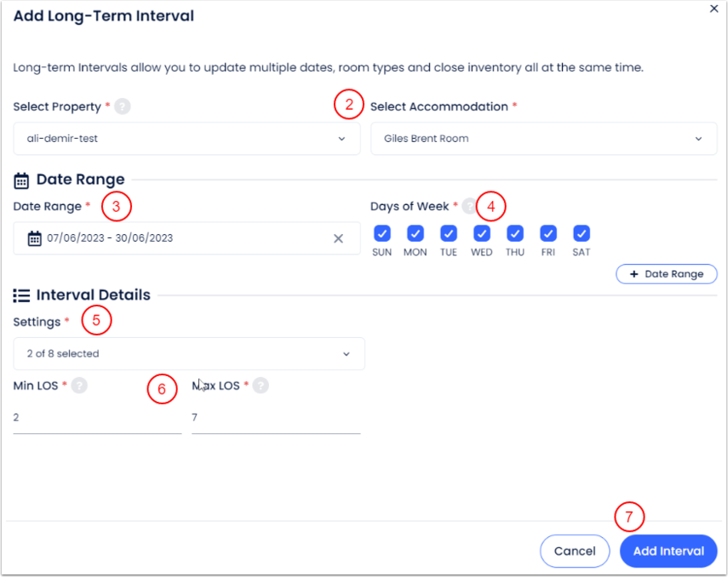Open the Settings multi-select dropdown
Screen dimensions: 728x577
coord(189,353)
